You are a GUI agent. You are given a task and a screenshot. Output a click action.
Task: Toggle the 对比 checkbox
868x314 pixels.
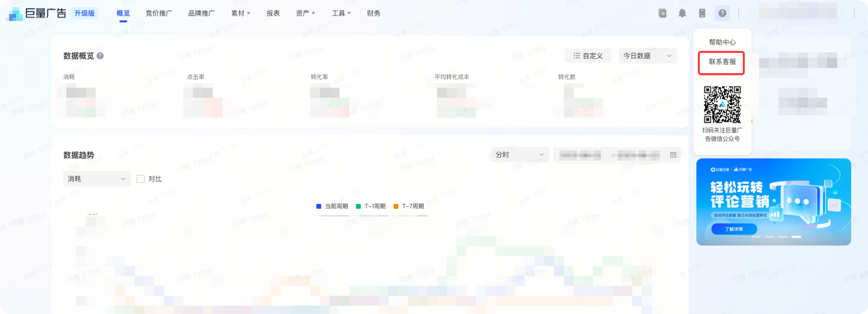tap(141, 179)
